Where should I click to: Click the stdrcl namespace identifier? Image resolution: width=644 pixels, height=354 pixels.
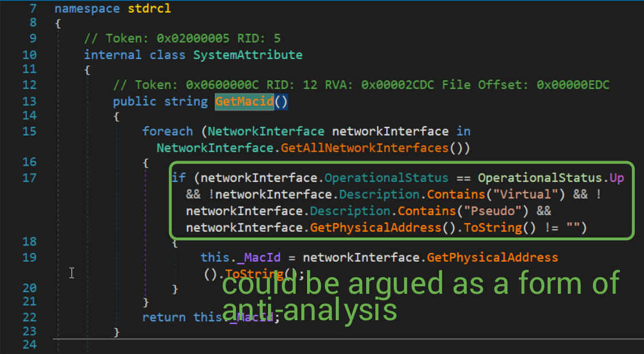[149, 9]
